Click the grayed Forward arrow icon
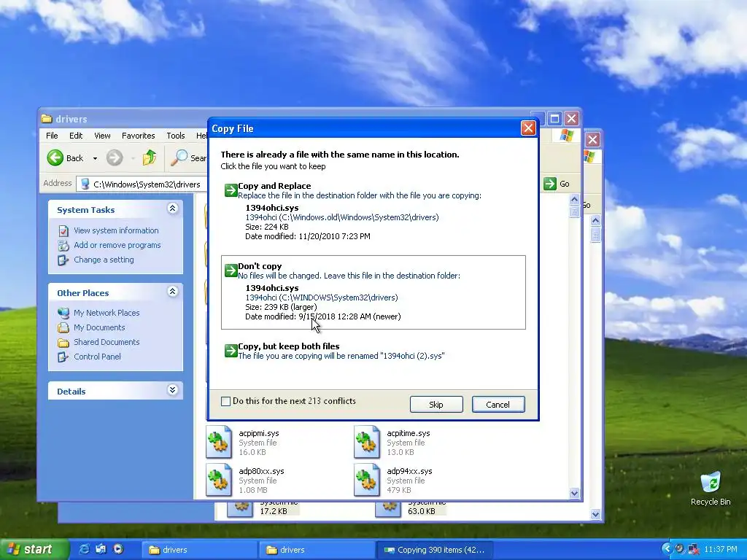This screenshot has height=560, width=747. 115,157
